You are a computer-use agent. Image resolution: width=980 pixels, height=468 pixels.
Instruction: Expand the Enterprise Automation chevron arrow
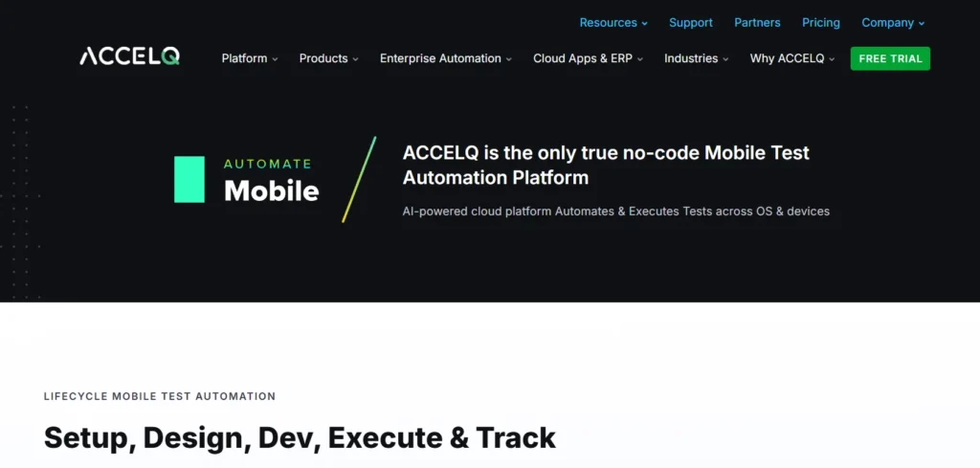tap(509, 59)
